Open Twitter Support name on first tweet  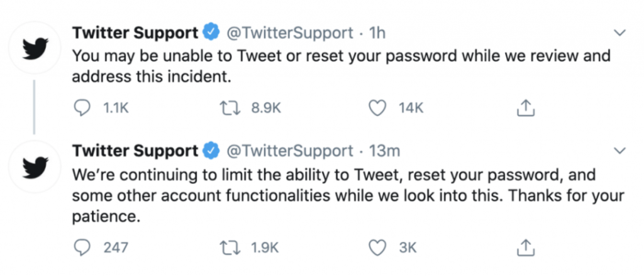coord(136,33)
